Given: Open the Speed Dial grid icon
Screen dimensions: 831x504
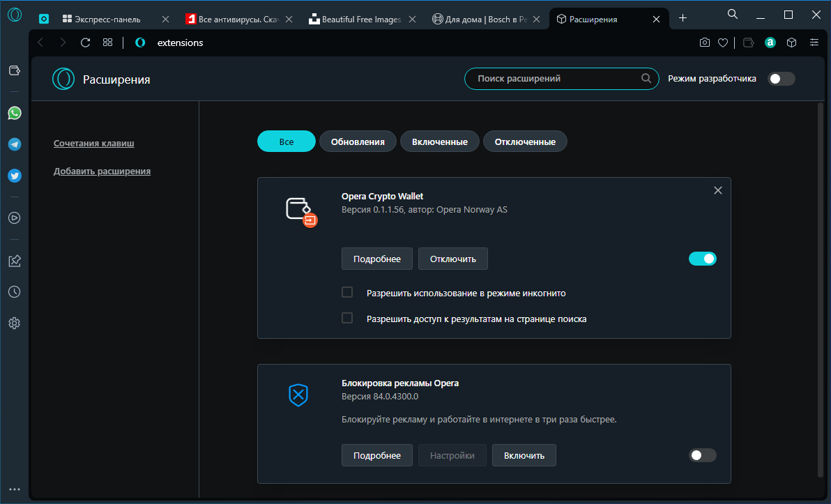Looking at the screenshot, I should [x=107, y=43].
